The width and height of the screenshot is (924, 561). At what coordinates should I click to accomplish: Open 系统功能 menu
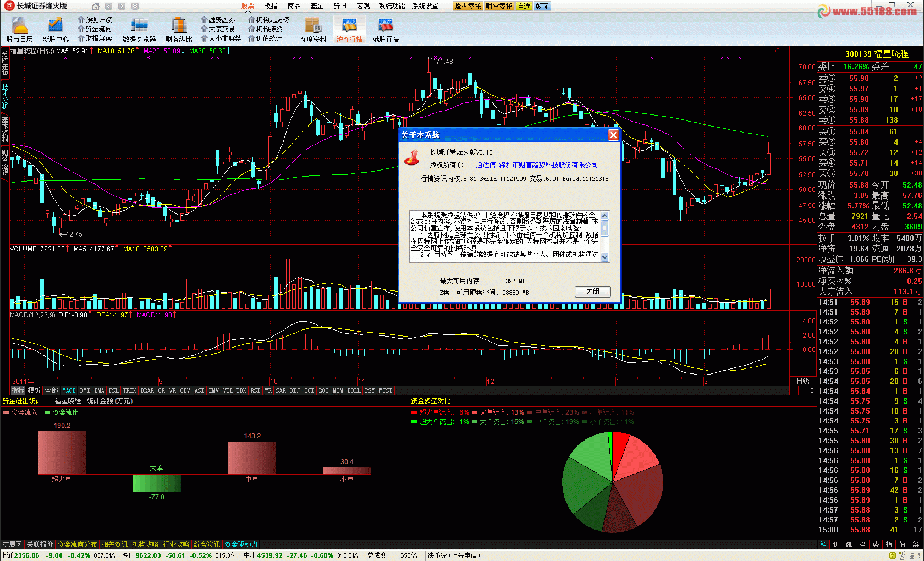point(392,6)
